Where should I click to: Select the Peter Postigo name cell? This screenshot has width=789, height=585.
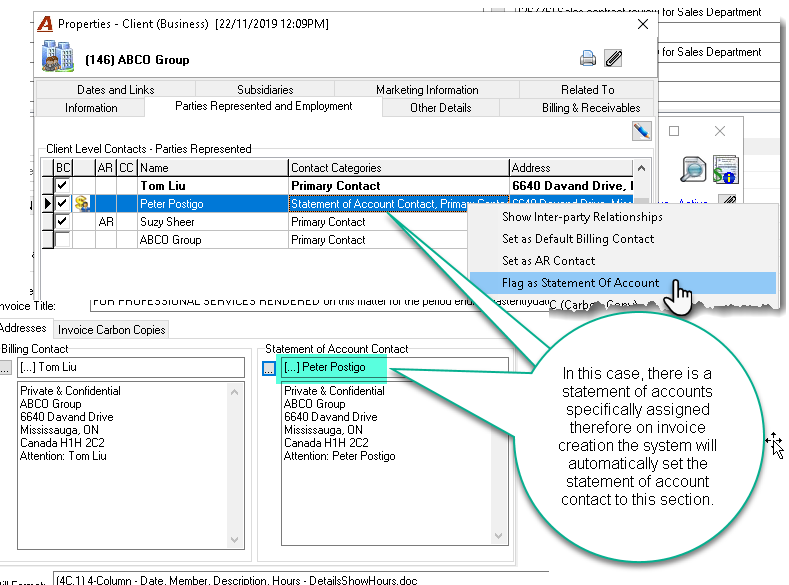pos(213,204)
